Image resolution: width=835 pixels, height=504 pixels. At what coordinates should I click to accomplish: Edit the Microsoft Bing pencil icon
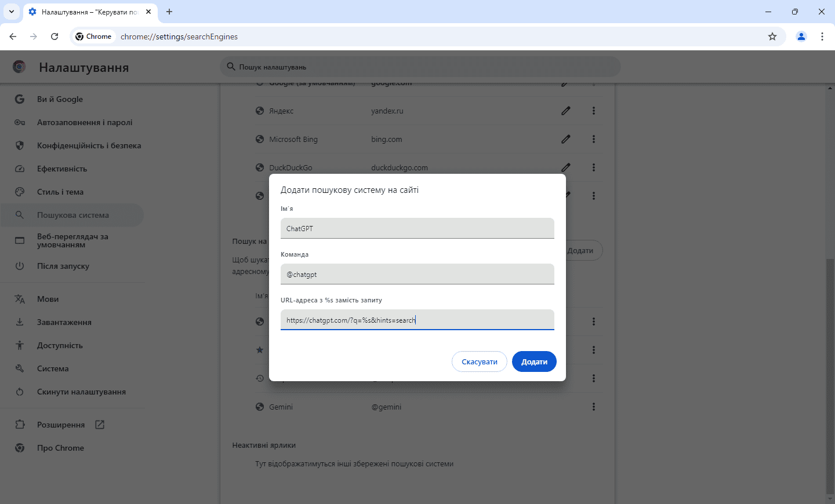click(566, 139)
